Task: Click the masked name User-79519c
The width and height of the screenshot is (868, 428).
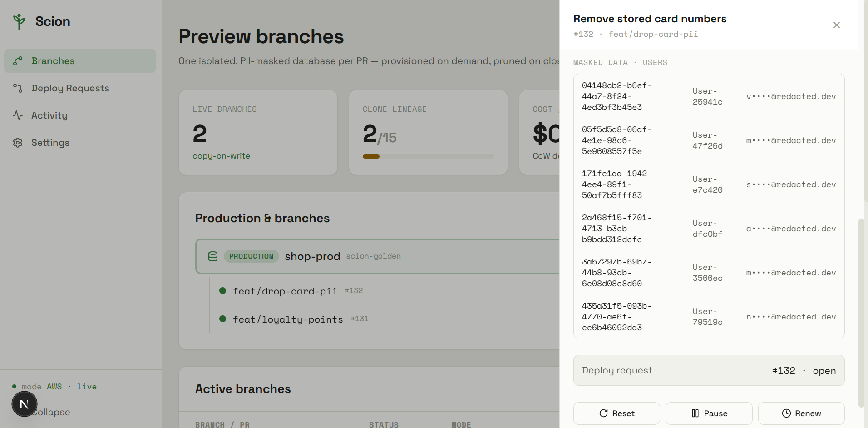Action: pyautogui.click(x=707, y=317)
